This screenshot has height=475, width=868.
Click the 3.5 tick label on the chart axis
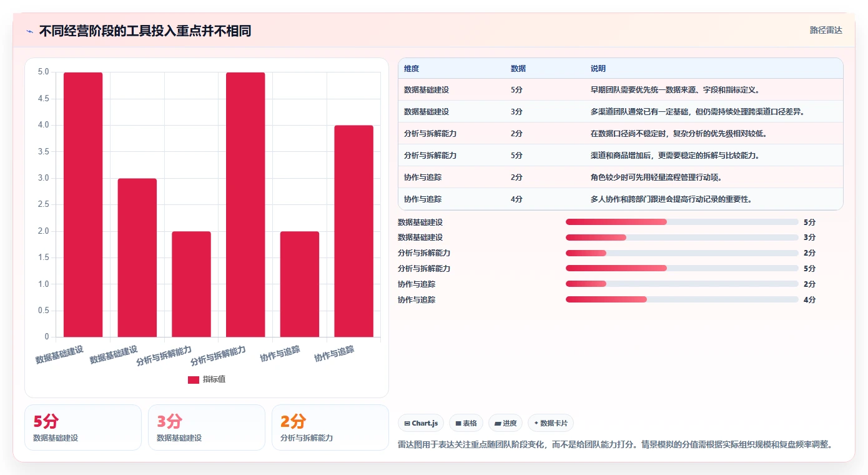(x=43, y=152)
